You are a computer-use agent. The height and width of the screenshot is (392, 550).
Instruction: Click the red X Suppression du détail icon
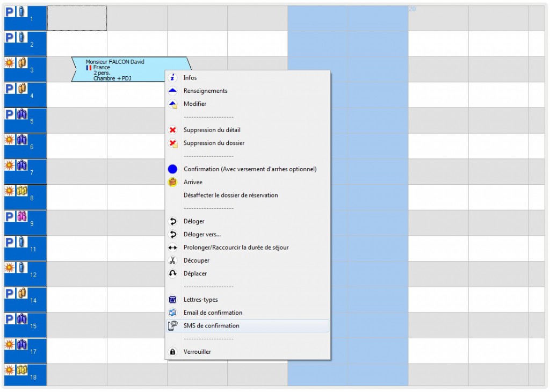(x=173, y=130)
